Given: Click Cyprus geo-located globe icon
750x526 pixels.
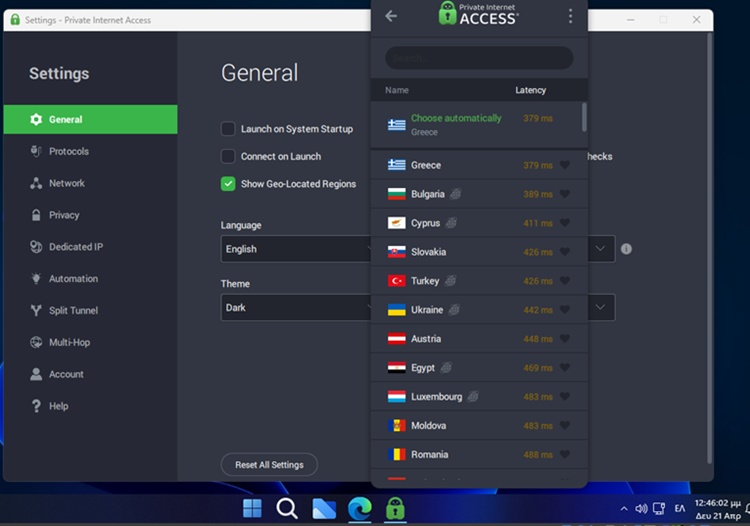Looking at the screenshot, I should 451,223.
